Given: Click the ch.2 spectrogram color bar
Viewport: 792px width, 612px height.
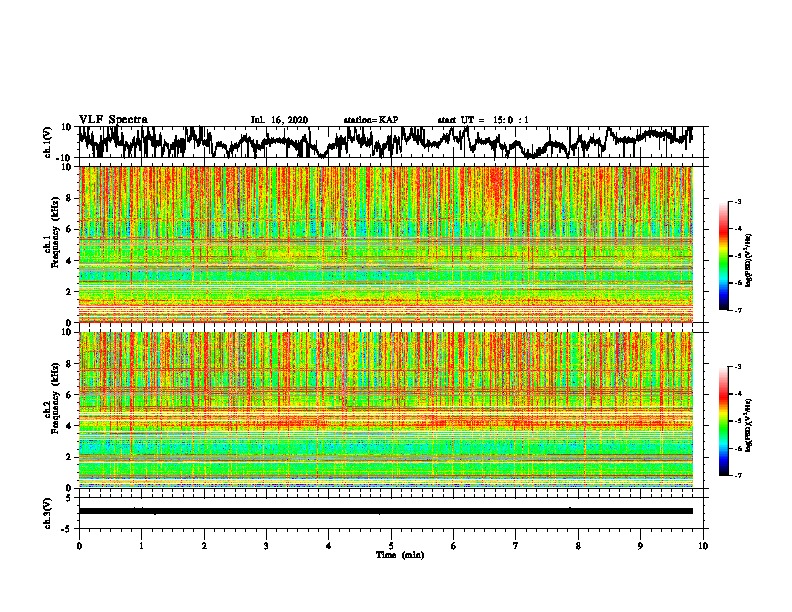Looking at the screenshot, I should point(723,421).
